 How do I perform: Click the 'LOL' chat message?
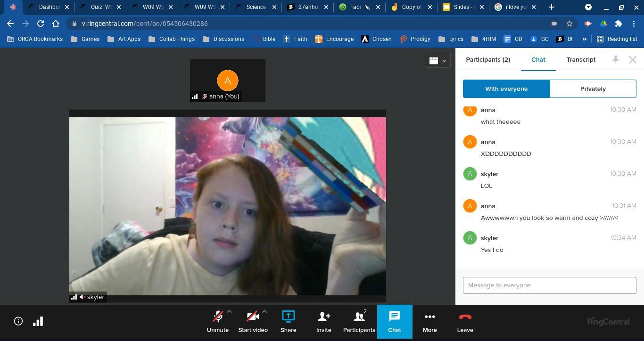coord(487,186)
